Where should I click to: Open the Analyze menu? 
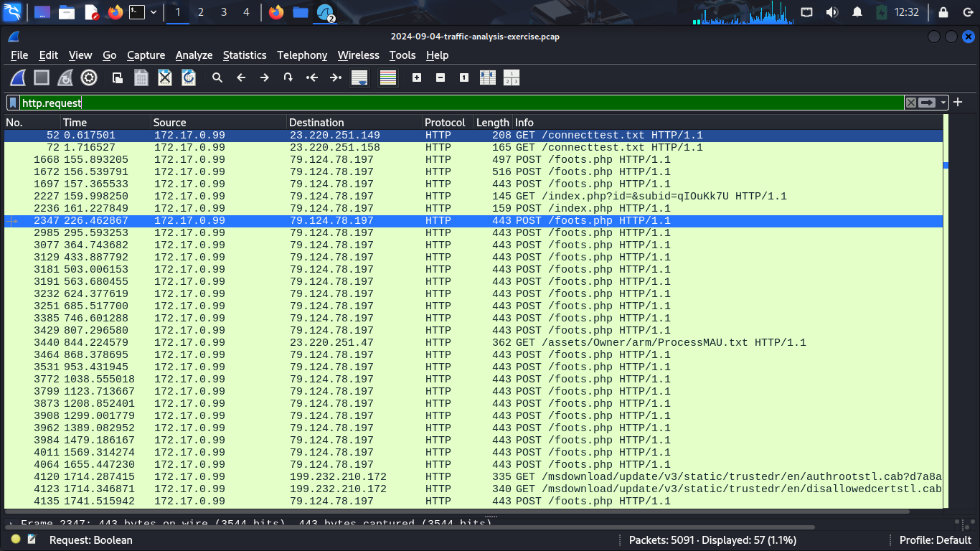click(x=194, y=55)
